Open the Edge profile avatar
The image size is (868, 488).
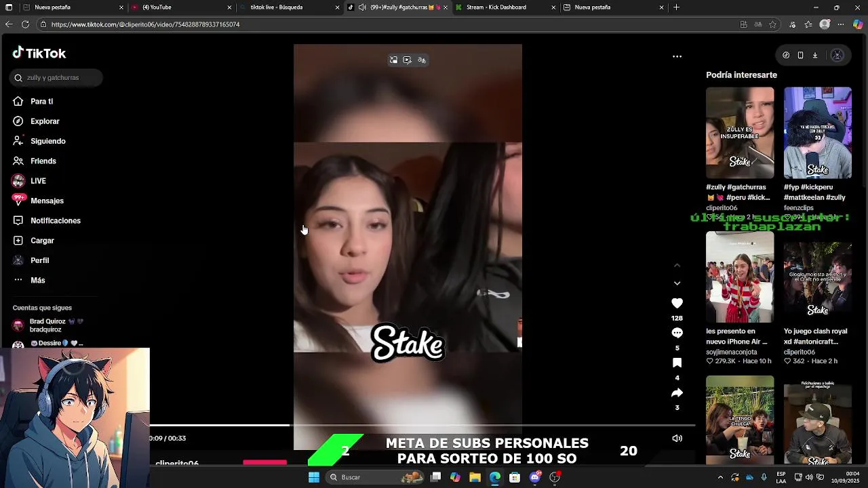click(x=825, y=24)
